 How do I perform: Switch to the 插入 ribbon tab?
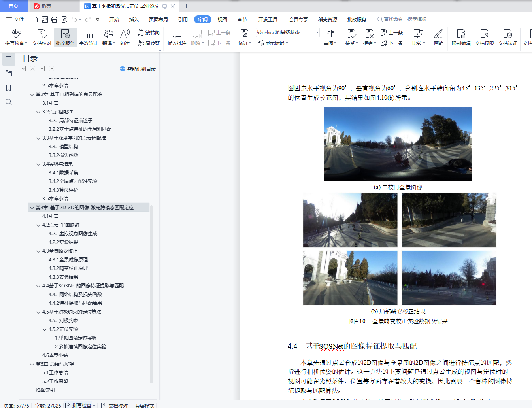(x=134, y=19)
